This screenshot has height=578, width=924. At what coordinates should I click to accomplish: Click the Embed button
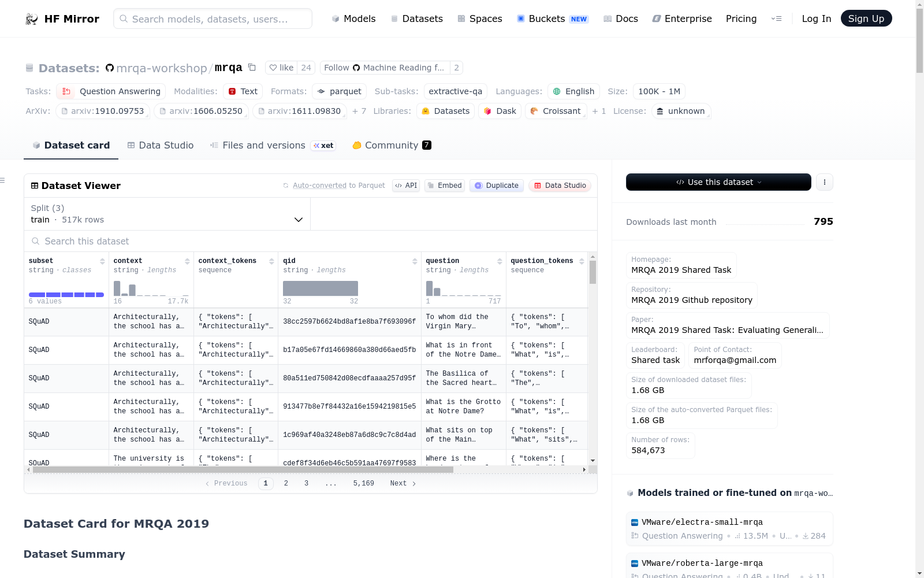coord(445,186)
